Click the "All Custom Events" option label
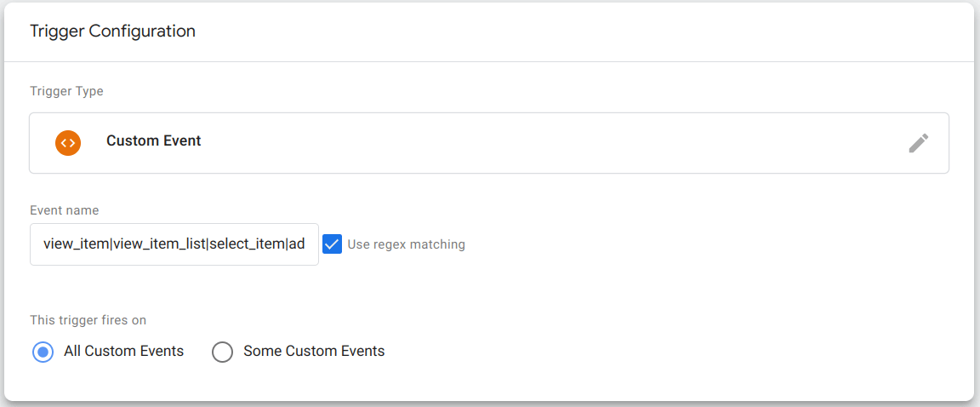This screenshot has width=980, height=407. [x=123, y=352]
